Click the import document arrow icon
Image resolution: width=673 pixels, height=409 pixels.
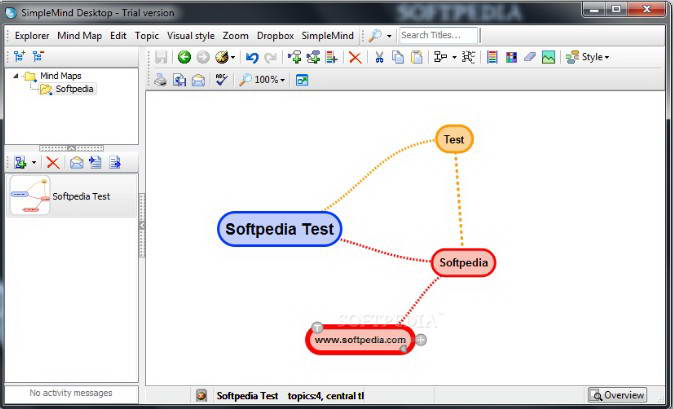(95, 163)
